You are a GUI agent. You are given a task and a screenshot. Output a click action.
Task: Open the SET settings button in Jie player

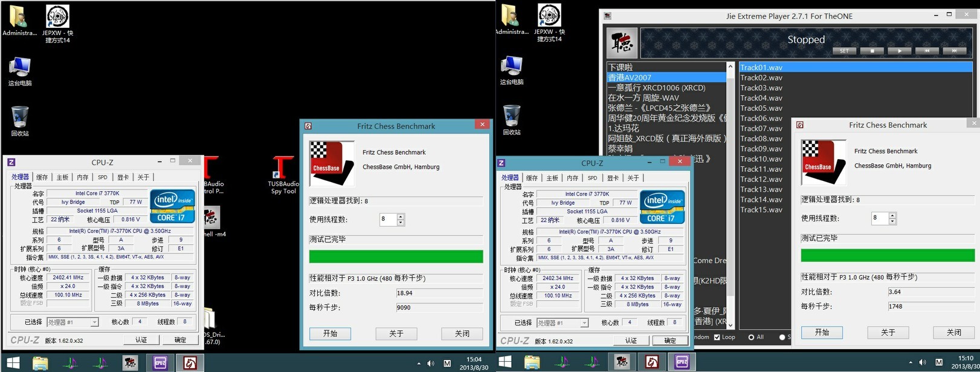click(x=844, y=51)
